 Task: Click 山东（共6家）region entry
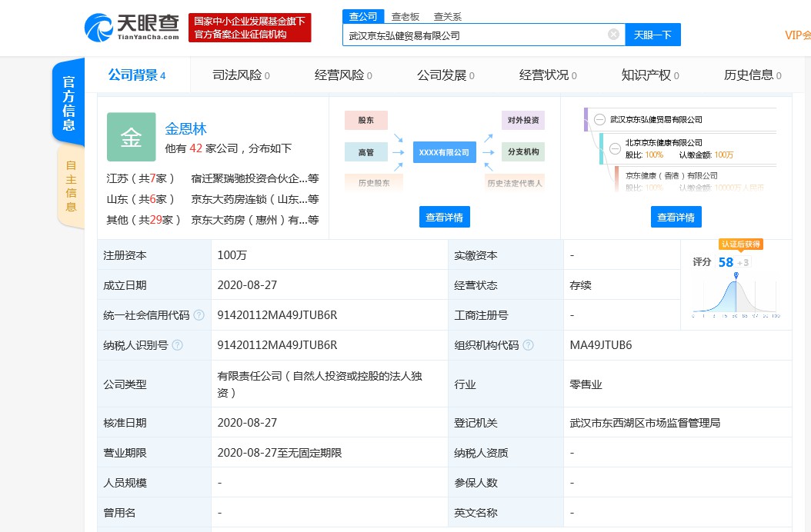tap(140, 200)
